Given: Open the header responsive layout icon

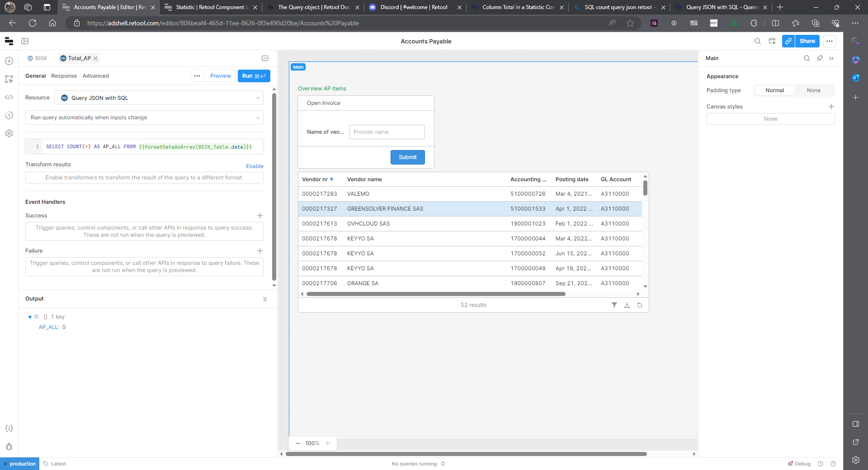Looking at the screenshot, I should click(x=772, y=41).
